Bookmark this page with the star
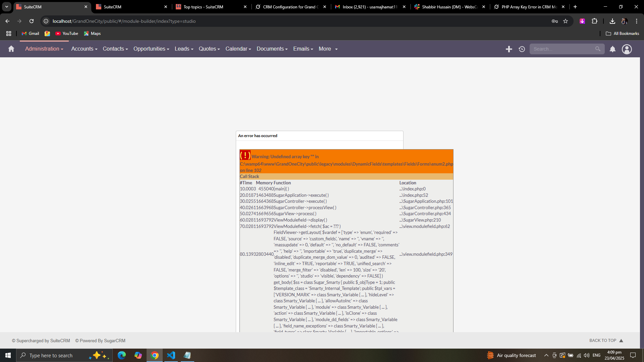 (x=566, y=21)
